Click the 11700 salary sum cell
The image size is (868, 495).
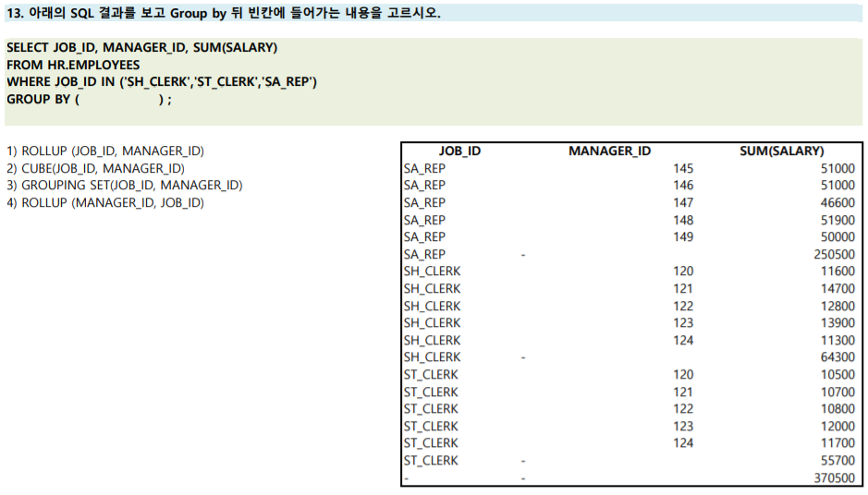coord(837,443)
